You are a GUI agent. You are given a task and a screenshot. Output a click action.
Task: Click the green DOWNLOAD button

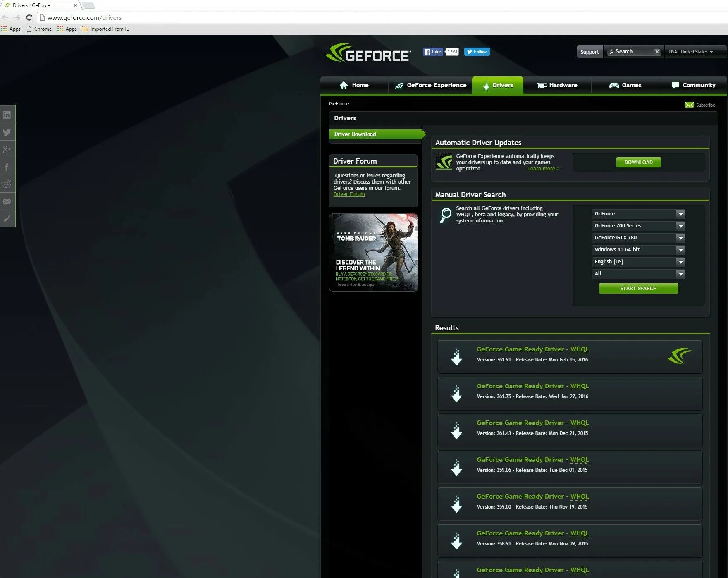click(638, 162)
